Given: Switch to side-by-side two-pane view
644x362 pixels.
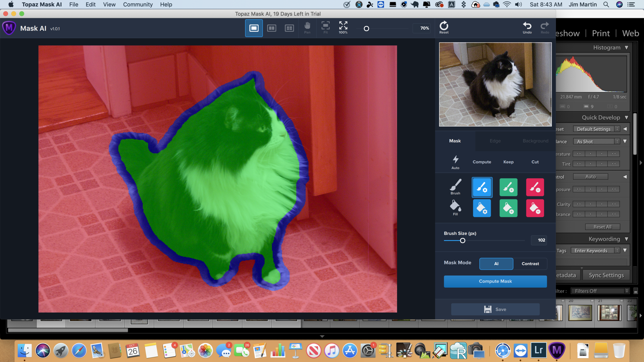Looking at the screenshot, I should click(272, 28).
